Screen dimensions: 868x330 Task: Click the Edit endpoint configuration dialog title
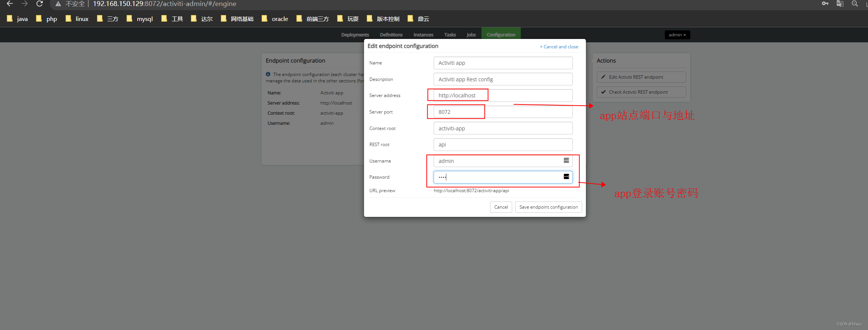pyautogui.click(x=403, y=46)
